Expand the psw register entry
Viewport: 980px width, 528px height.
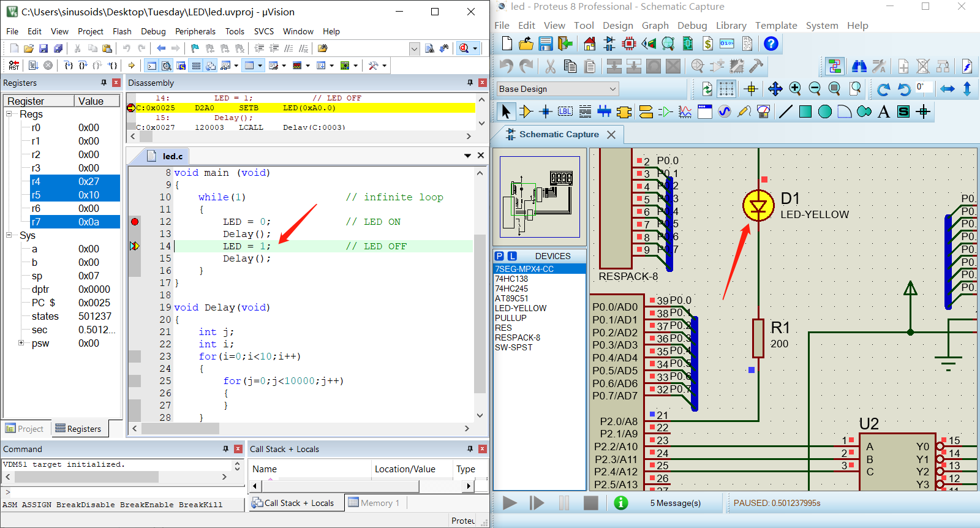point(21,343)
